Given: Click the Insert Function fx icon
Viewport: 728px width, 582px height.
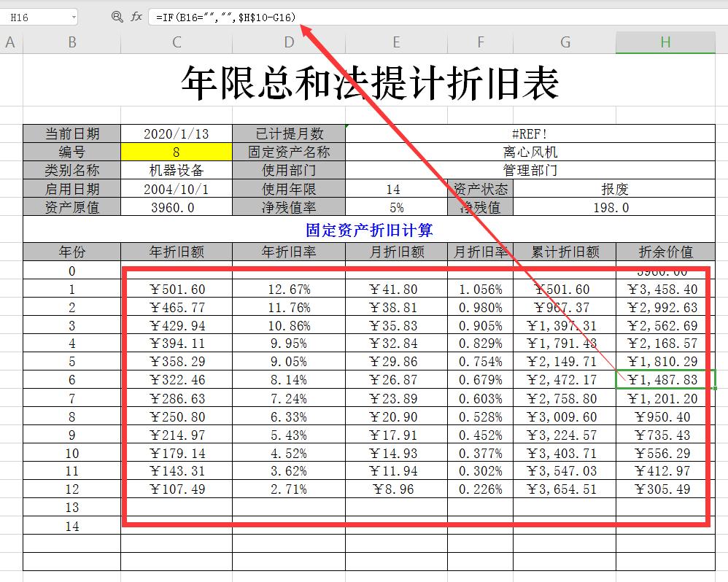Looking at the screenshot, I should pyautogui.click(x=136, y=16).
